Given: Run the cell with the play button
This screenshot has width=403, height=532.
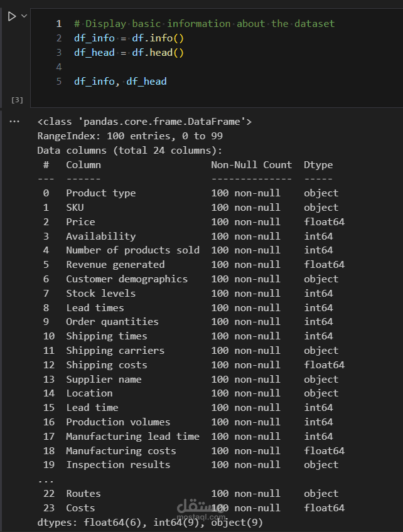Looking at the screenshot, I should [x=11, y=16].
